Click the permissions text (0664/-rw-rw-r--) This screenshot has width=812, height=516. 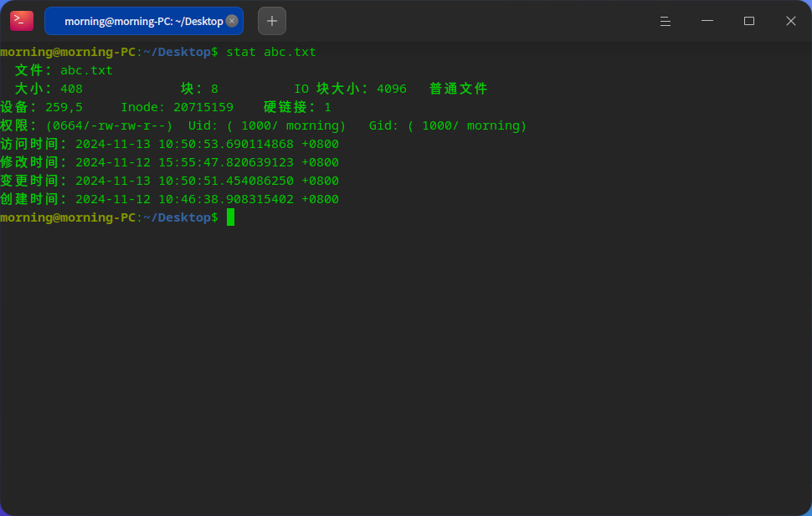[x=109, y=125]
